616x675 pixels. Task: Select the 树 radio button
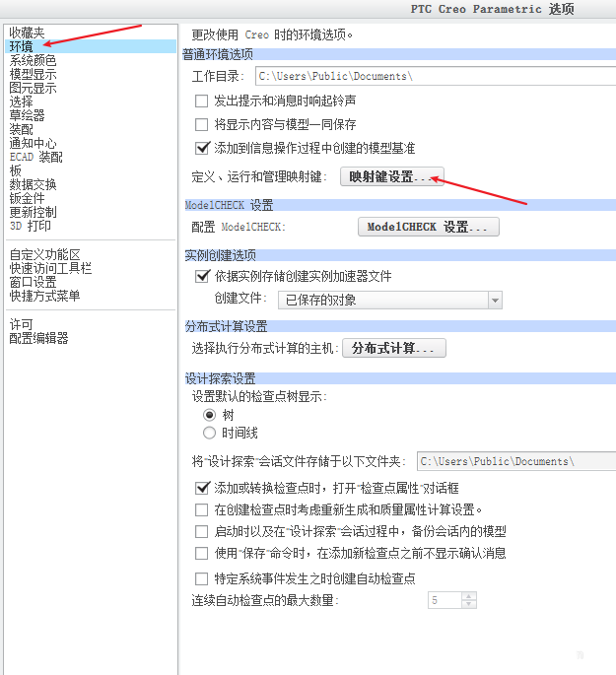click(x=209, y=415)
